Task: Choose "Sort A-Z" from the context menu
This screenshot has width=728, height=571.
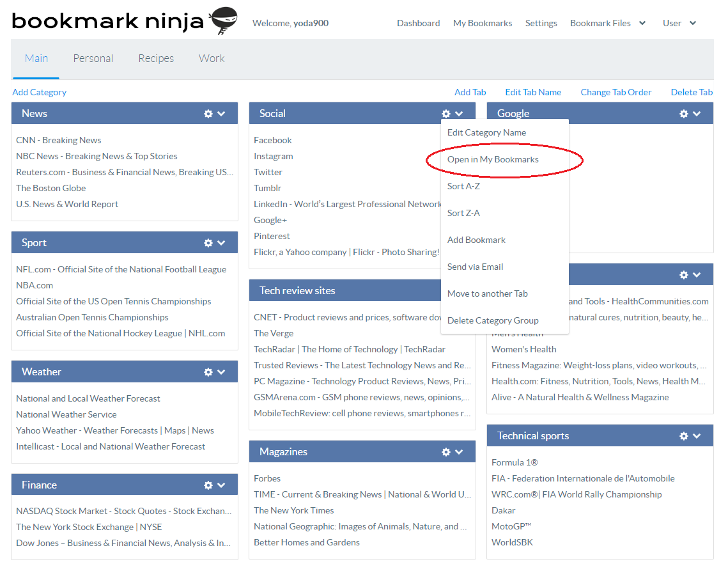Action: click(x=464, y=186)
